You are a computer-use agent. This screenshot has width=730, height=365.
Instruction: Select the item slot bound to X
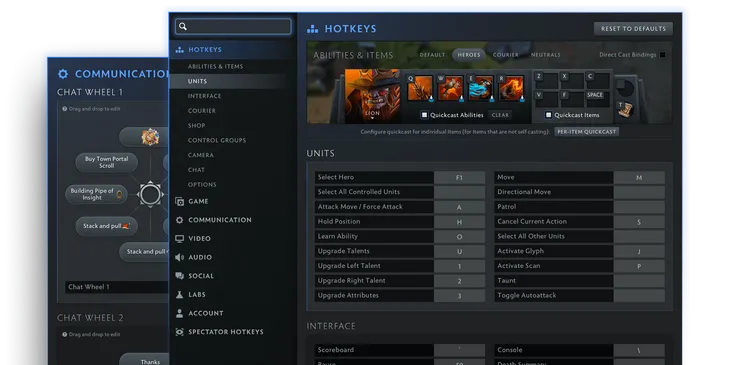pos(572,81)
